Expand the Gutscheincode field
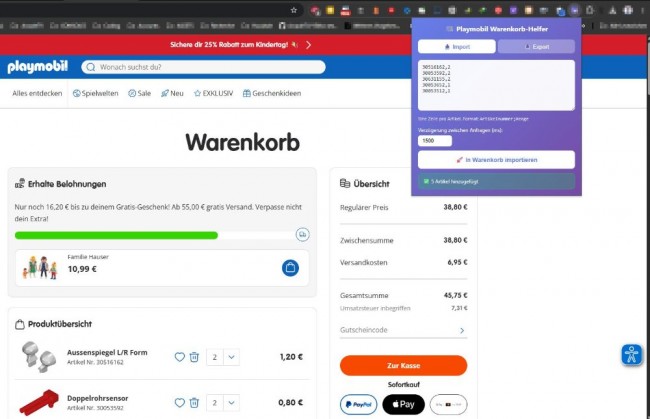The height and width of the screenshot is (419, 650). 403,330
